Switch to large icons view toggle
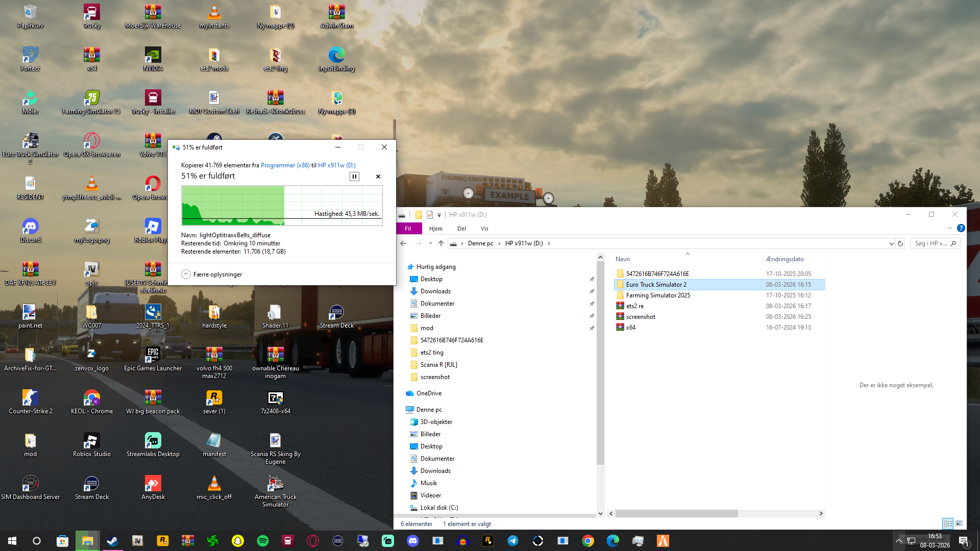 (x=959, y=523)
